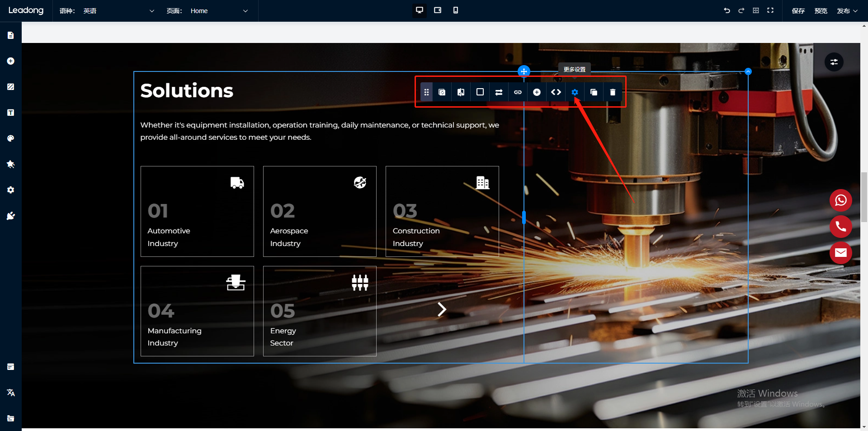
Task: Expand the 发布 publish dropdown
Action: tap(847, 11)
